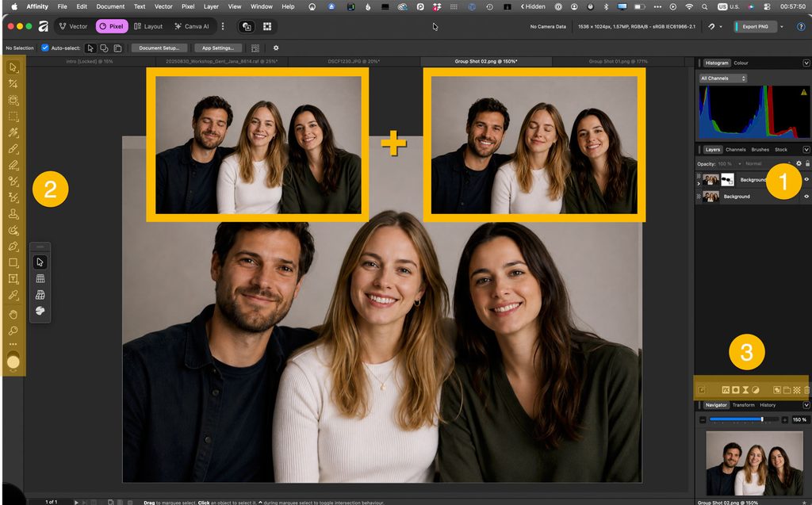Click the Navigator zoom in plus button
This screenshot has width=812, height=505.
(784, 419)
